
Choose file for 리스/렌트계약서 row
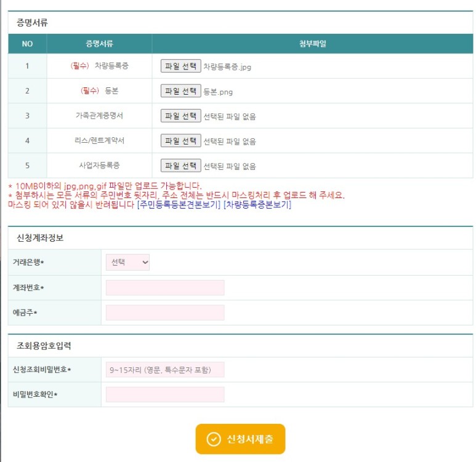click(x=180, y=140)
